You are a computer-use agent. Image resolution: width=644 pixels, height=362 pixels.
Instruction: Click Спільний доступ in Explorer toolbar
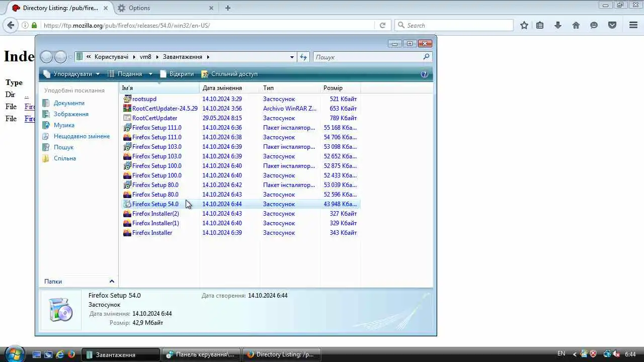coord(229,74)
